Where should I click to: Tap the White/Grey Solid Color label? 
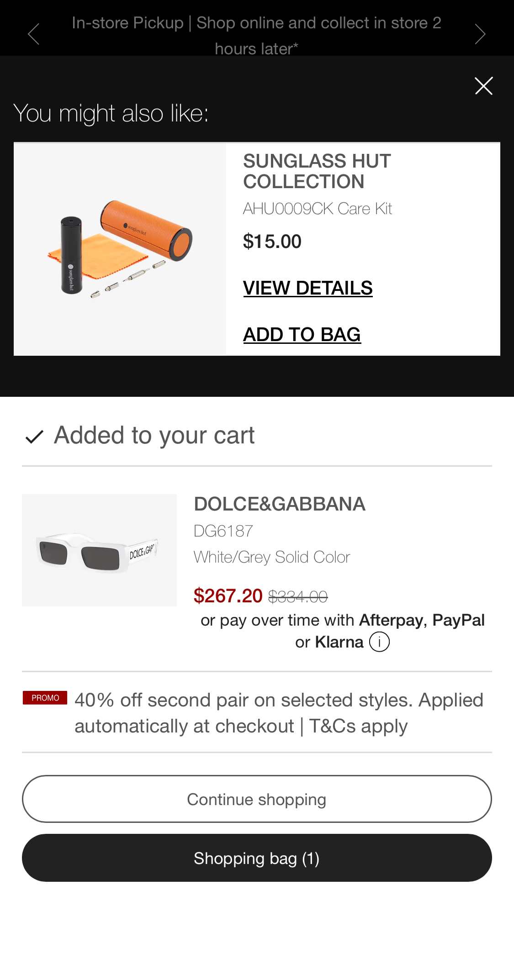click(272, 557)
